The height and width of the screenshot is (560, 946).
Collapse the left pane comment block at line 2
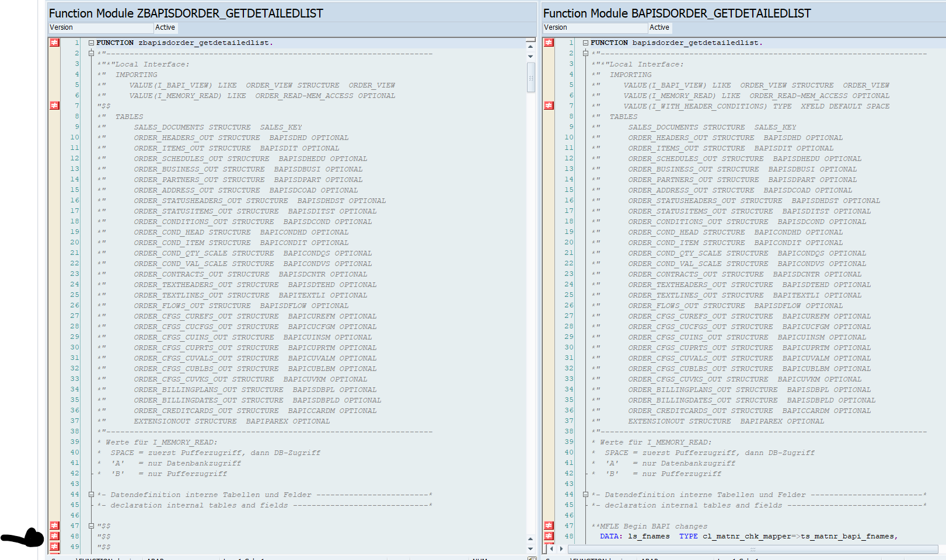pyautogui.click(x=92, y=53)
